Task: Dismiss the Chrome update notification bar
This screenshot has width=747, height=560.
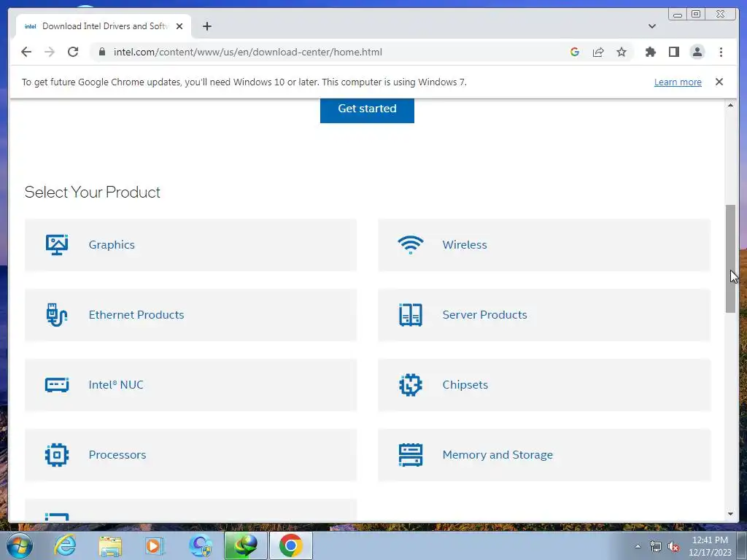Action: pos(719,82)
